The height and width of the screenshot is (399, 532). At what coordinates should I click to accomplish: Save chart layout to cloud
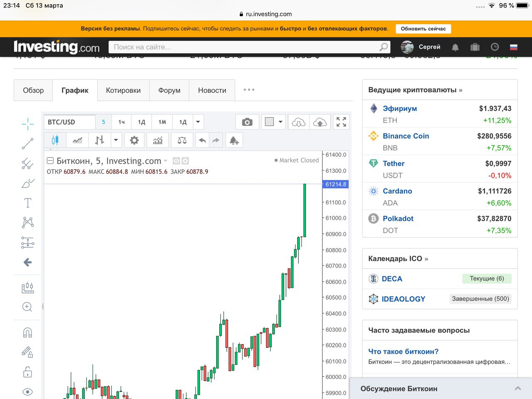(320, 122)
